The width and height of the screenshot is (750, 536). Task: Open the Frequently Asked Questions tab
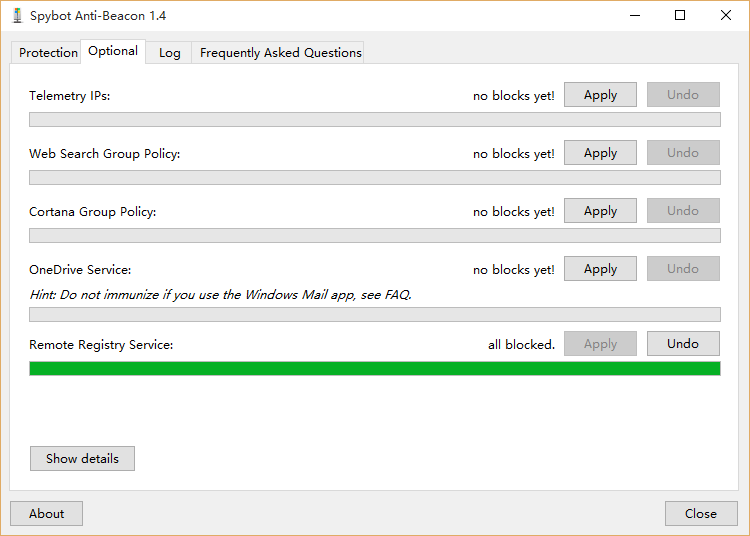tap(280, 53)
